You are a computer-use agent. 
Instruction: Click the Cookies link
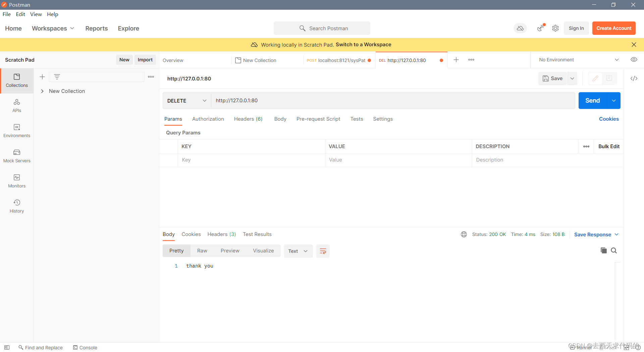pos(609,119)
